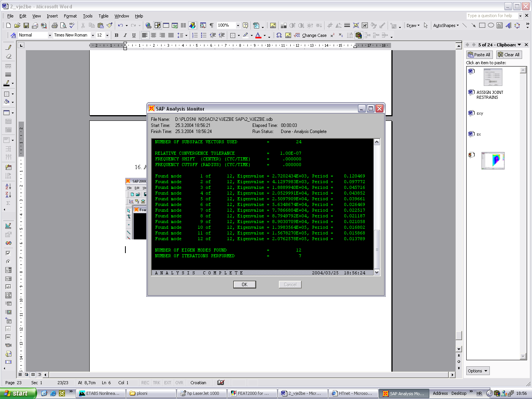Open the Options dropdown in the Clipboard pane

tap(478, 371)
